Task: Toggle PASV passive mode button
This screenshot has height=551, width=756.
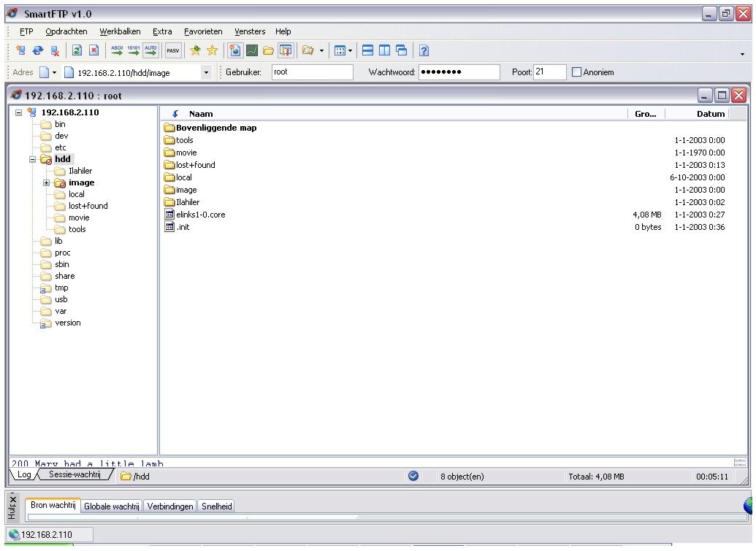Action: (x=173, y=50)
